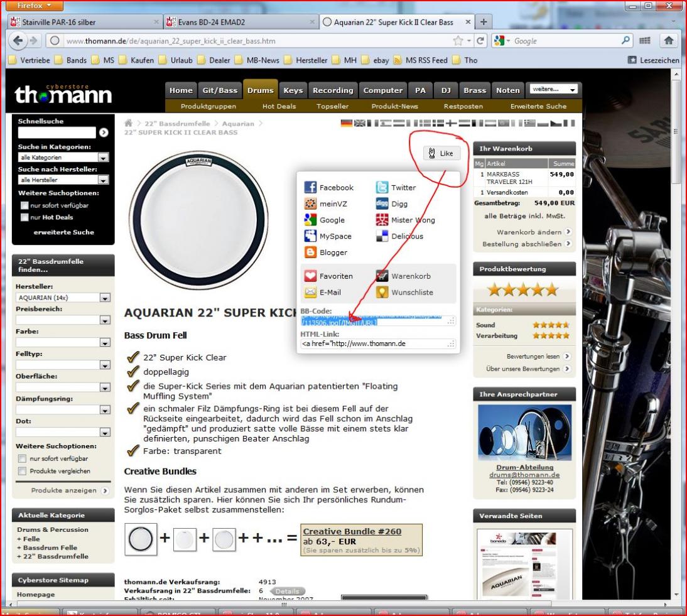Switch site language to German flag
This screenshot has width=687, height=616.
[x=347, y=123]
